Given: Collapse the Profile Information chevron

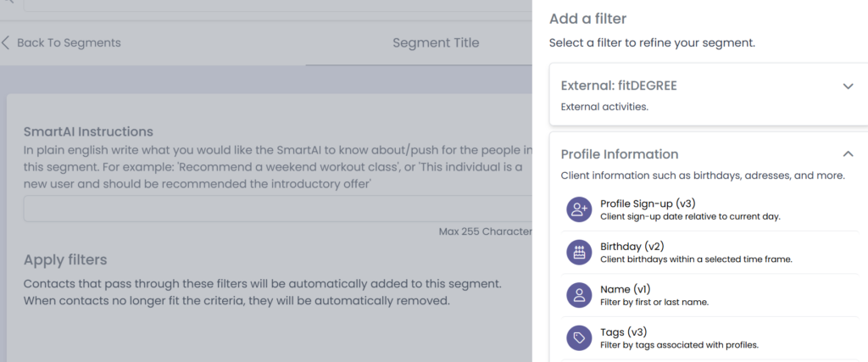Looking at the screenshot, I should pyautogui.click(x=848, y=154).
